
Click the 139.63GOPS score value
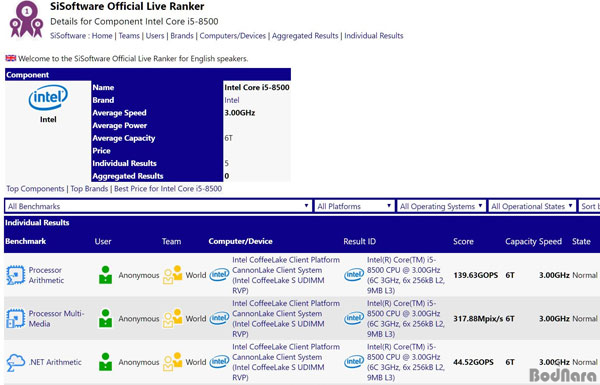pyautogui.click(x=476, y=275)
